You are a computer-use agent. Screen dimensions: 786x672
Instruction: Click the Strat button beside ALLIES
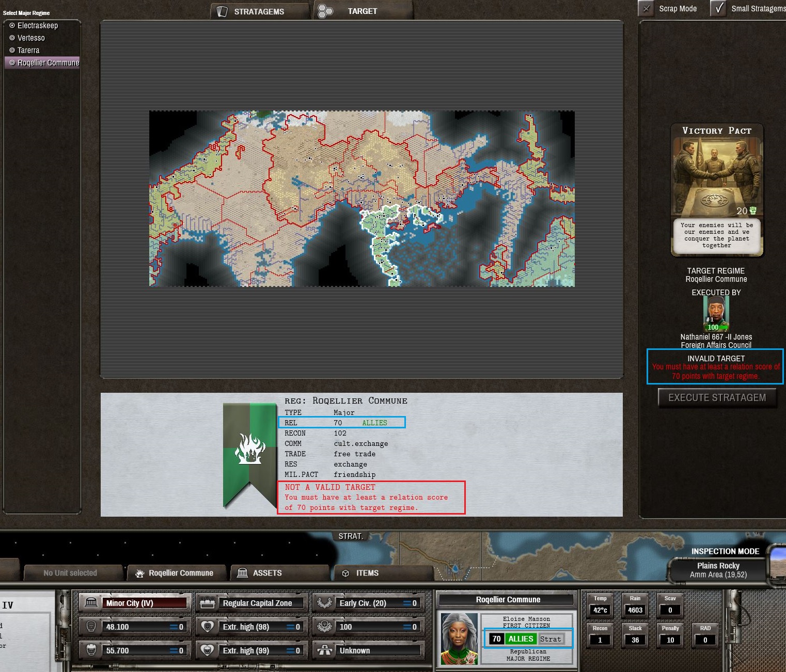pos(551,639)
